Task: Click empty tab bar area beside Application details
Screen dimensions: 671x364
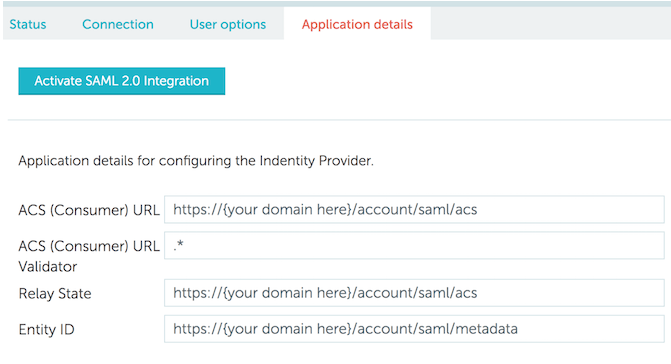Action: point(550,24)
